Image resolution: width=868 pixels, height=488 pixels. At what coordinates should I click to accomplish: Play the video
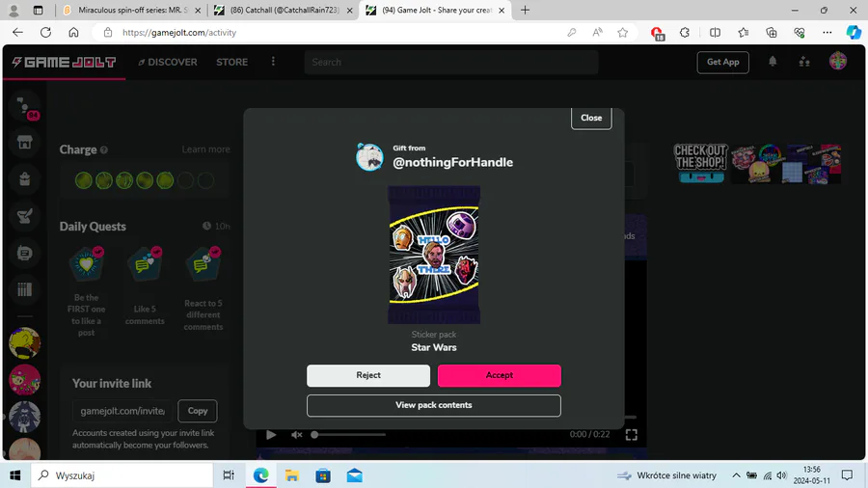coord(271,435)
